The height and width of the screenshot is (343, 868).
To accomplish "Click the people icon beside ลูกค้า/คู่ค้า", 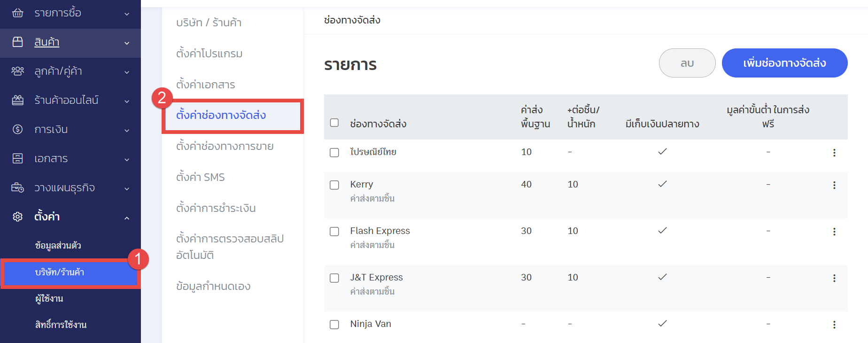I will click(17, 71).
